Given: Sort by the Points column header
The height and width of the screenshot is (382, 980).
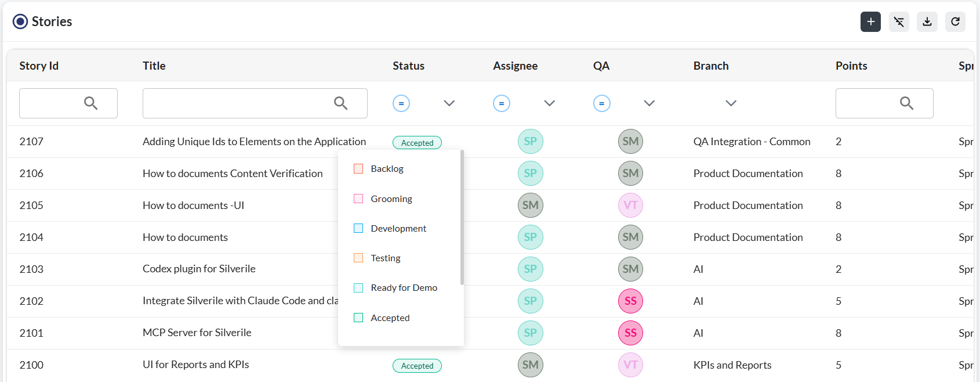Looking at the screenshot, I should 851,66.
